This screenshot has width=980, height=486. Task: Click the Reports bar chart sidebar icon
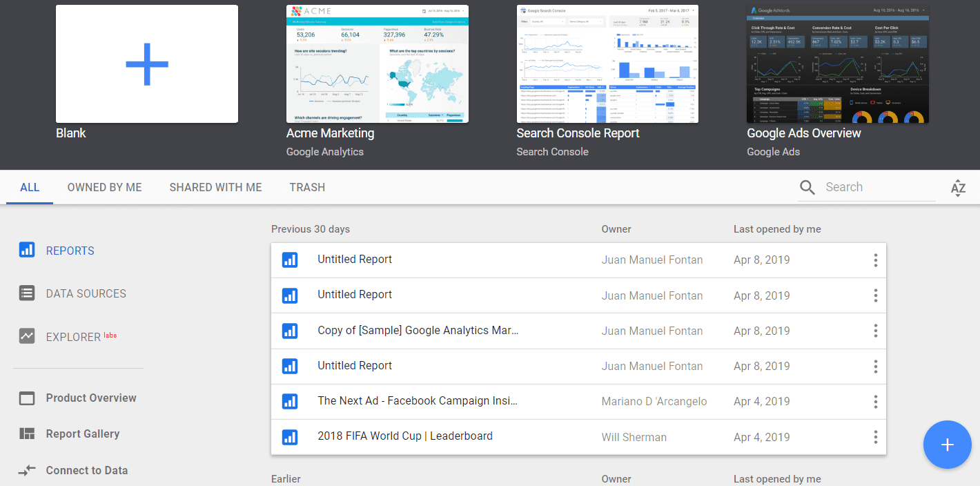pyautogui.click(x=27, y=250)
